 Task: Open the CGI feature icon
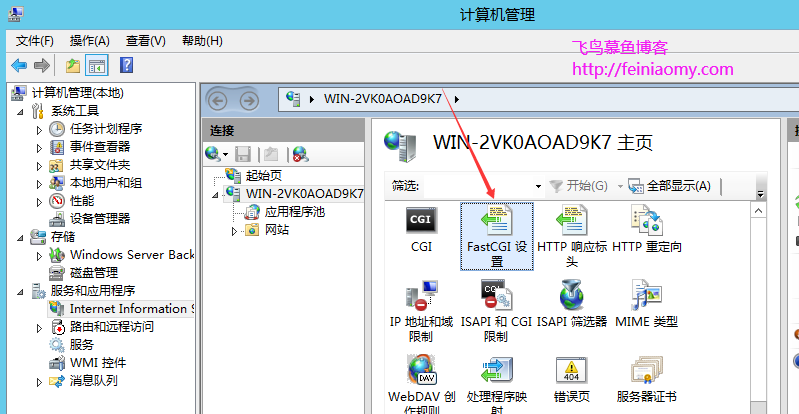click(x=421, y=229)
